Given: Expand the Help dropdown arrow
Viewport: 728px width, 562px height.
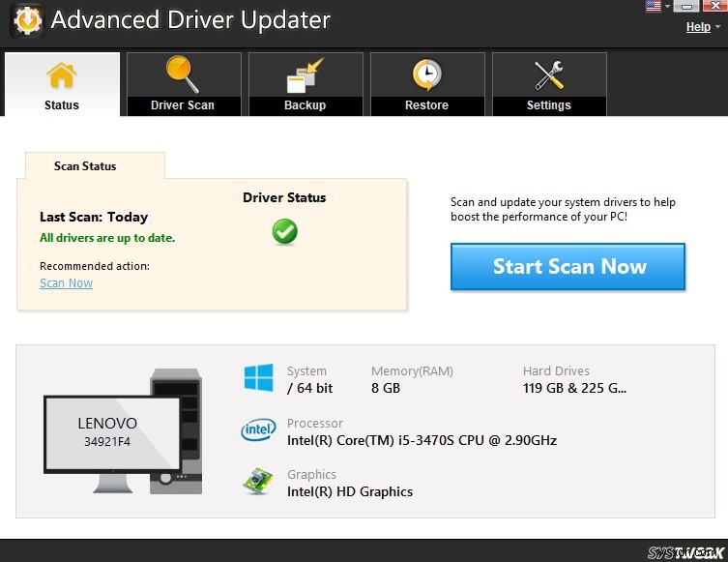Looking at the screenshot, I should click(717, 27).
